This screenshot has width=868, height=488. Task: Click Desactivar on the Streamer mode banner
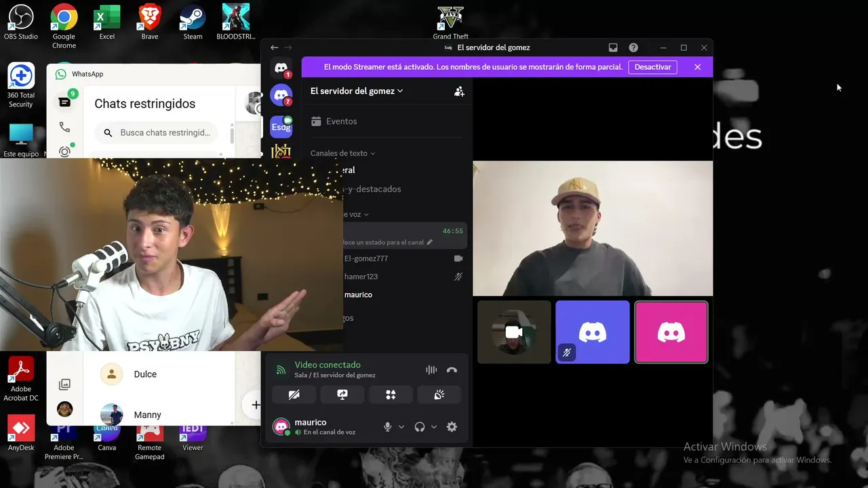[x=652, y=67]
